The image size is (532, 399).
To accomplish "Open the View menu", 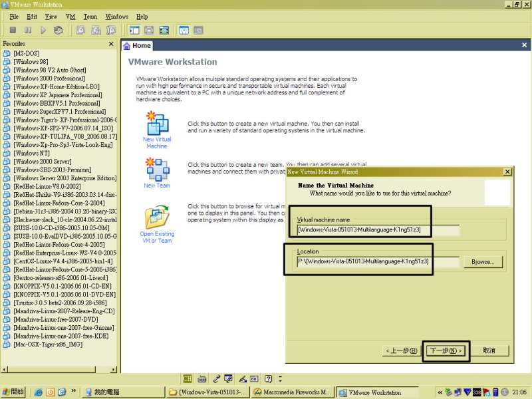I will pyautogui.click(x=51, y=17).
